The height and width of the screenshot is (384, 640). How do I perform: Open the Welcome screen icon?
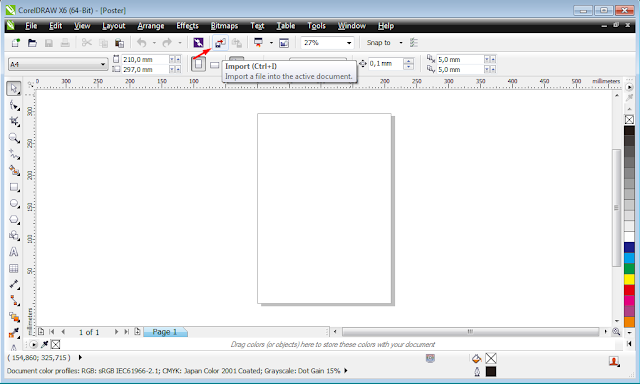(284, 42)
